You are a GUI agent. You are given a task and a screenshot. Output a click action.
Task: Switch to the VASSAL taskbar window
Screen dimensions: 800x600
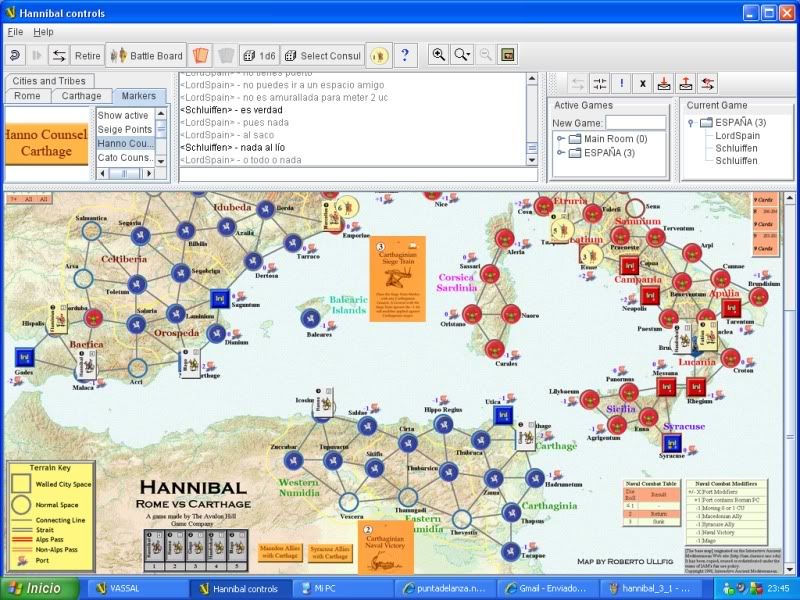[136, 589]
